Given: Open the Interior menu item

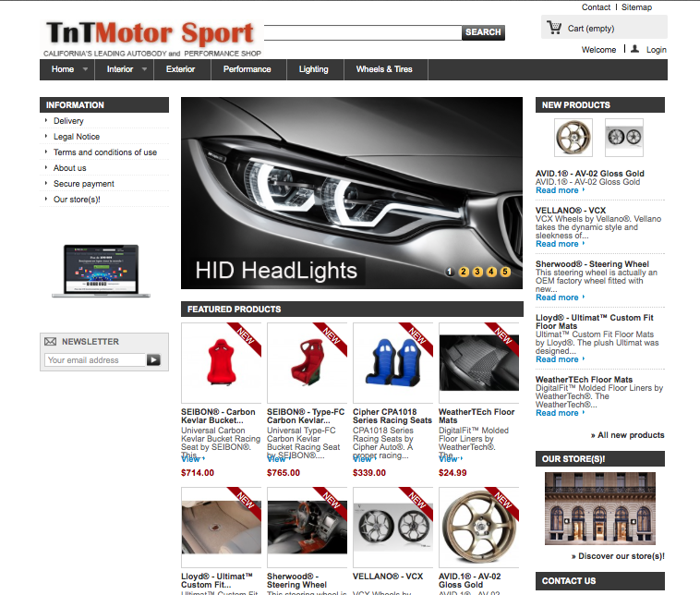Looking at the screenshot, I should [x=120, y=69].
